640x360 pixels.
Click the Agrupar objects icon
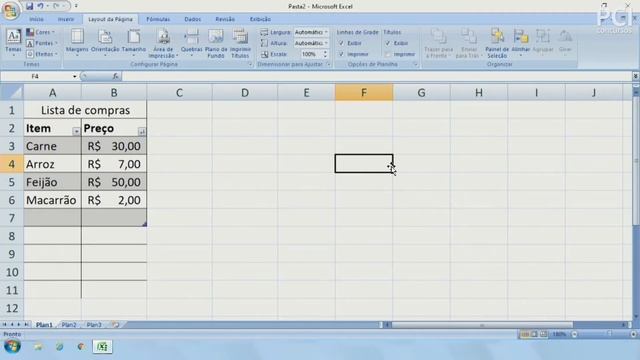pos(543,37)
